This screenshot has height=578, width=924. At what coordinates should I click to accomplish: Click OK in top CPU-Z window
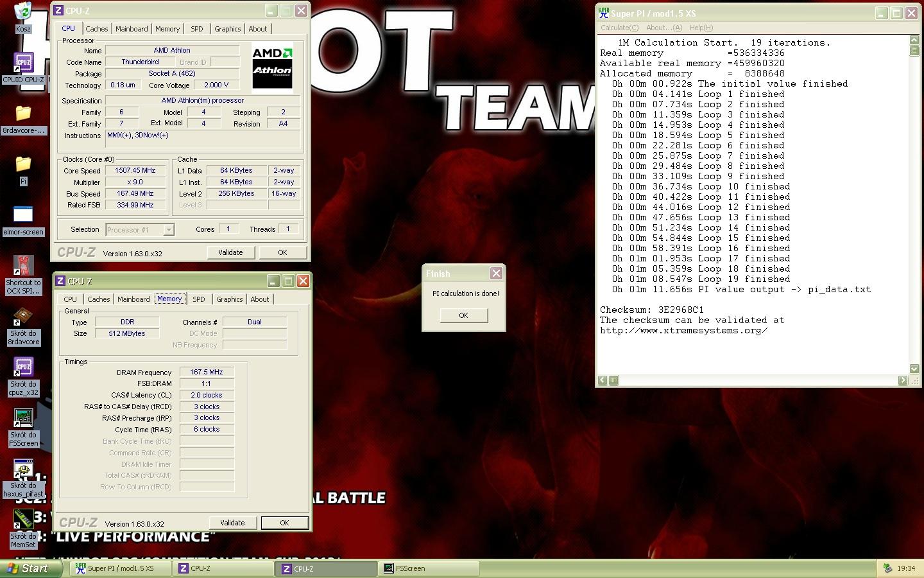[x=282, y=252]
